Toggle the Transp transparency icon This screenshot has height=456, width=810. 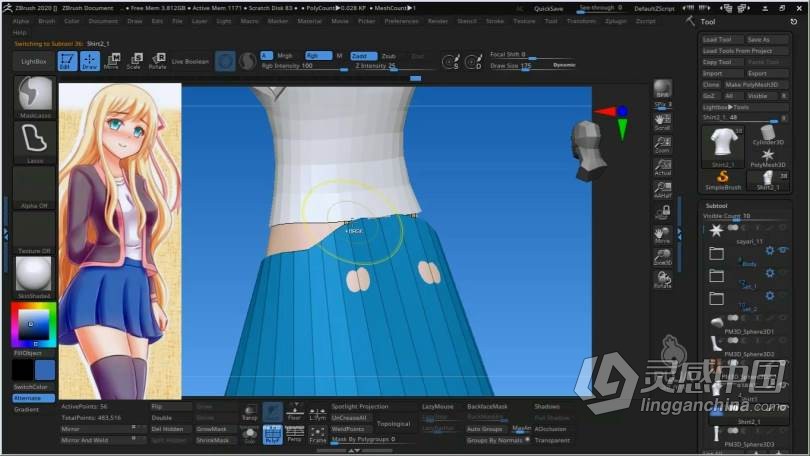(250, 412)
